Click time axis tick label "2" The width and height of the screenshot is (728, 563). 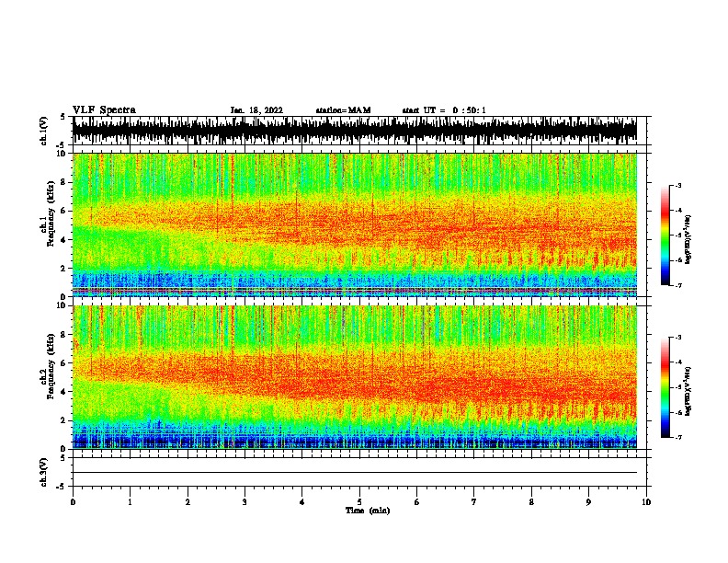(x=188, y=502)
